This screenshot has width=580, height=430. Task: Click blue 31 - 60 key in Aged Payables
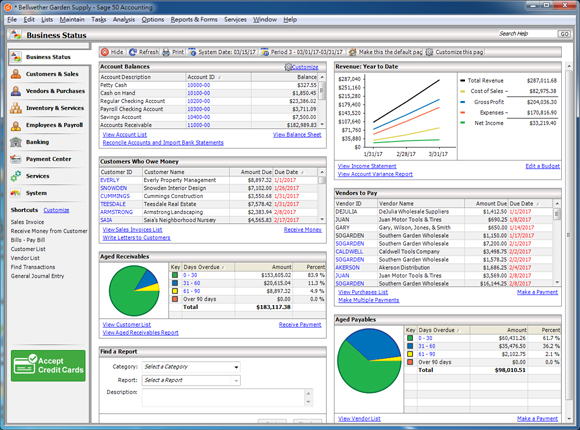click(x=410, y=346)
